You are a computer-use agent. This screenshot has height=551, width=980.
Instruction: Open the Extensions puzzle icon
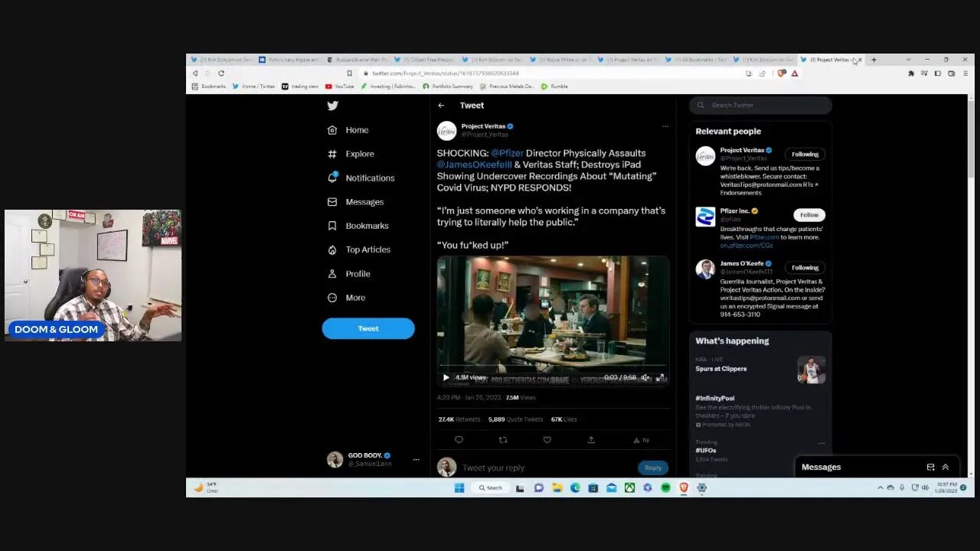point(911,73)
